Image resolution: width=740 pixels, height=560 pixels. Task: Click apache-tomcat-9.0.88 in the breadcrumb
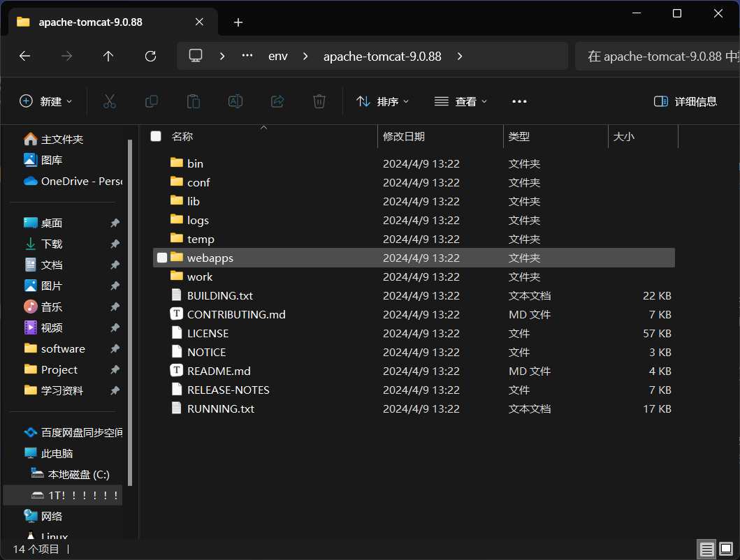click(x=382, y=57)
